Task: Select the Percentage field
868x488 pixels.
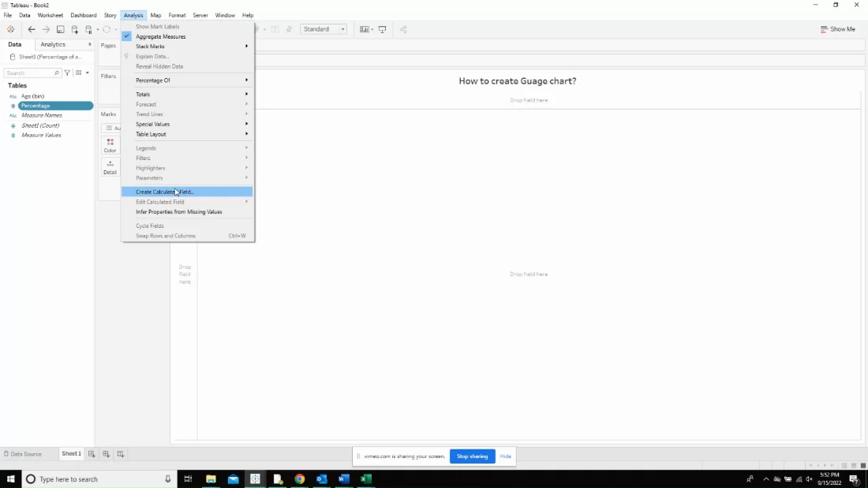Action: click(54, 106)
